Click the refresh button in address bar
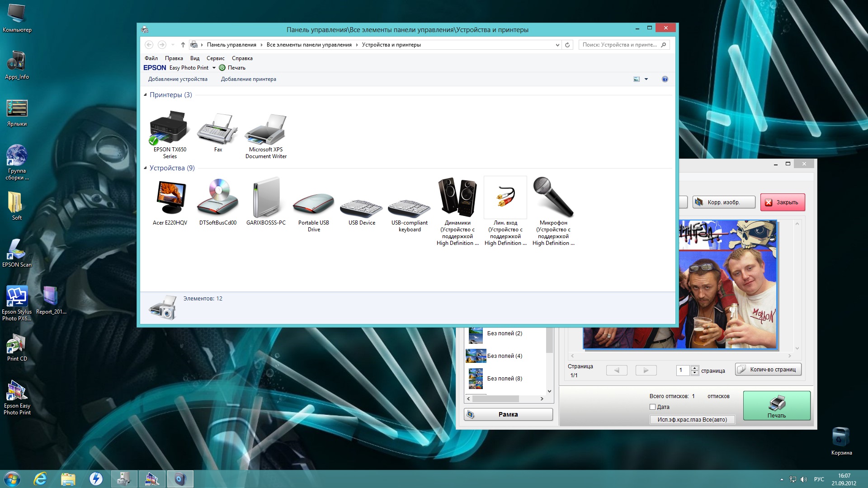868x488 pixels. [x=567, y=45]
